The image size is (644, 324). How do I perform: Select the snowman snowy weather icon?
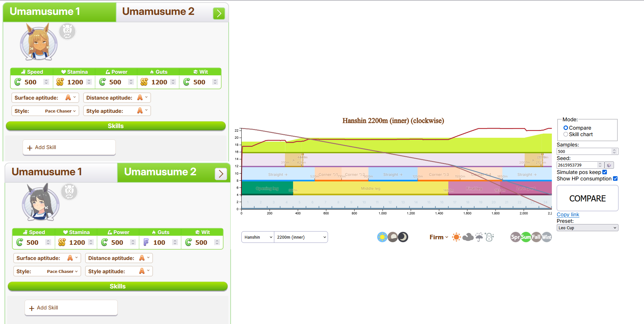[490, 237]
